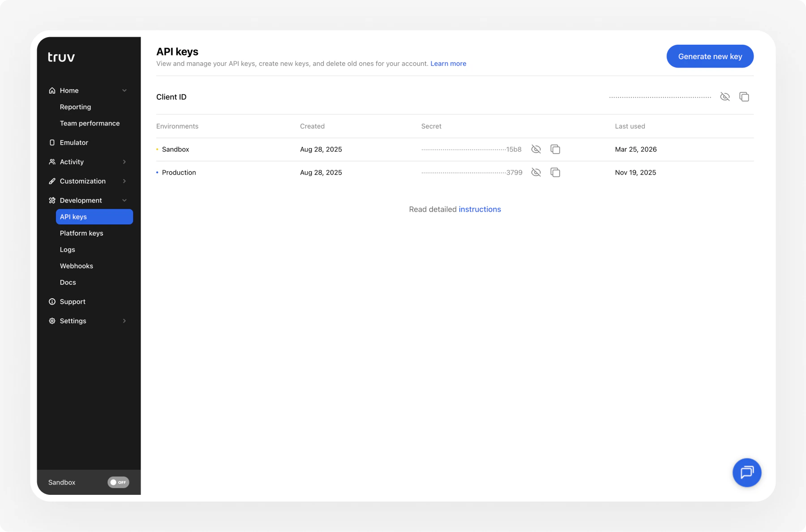Click the Customization brush icon
The image size is (806, 532).
point(52,181)
